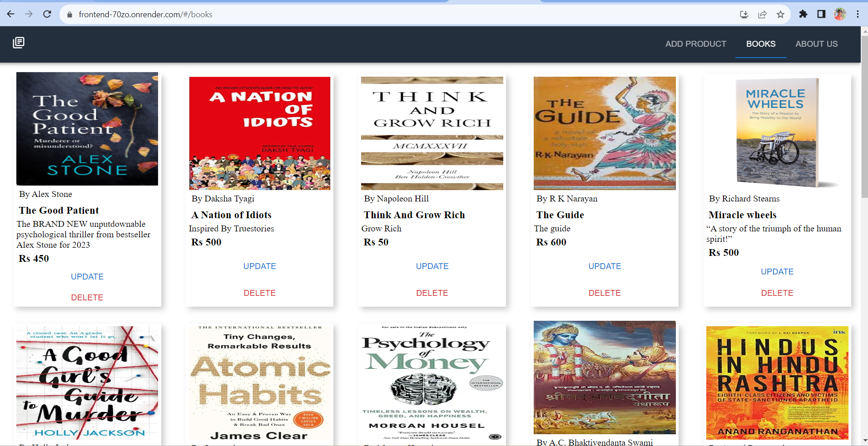Viewport: 868px width, 446px height.
Task: Click the price 'Rs 450'
Action: point(34,259)
